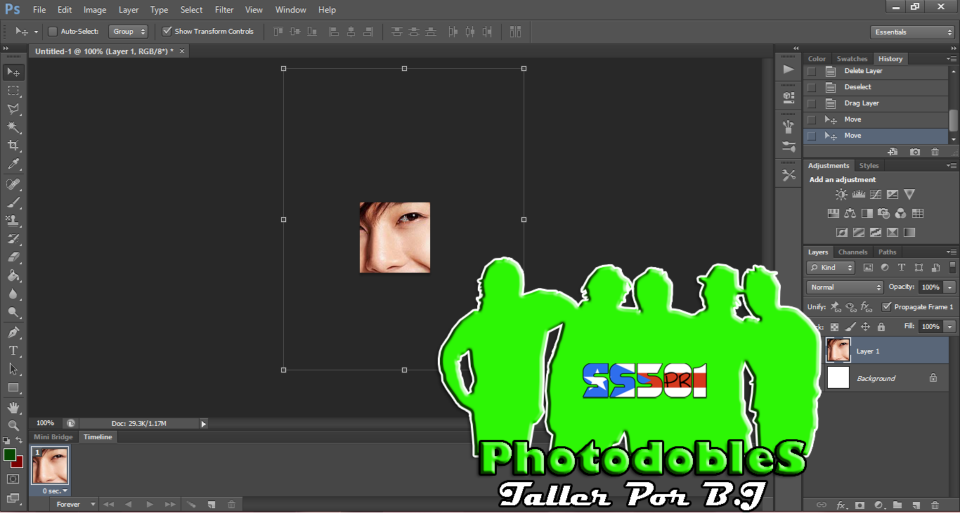The width and height of the screenshot is (960, 513).
Task: Toggle Quick Mask mode
Action: point(13,479)
